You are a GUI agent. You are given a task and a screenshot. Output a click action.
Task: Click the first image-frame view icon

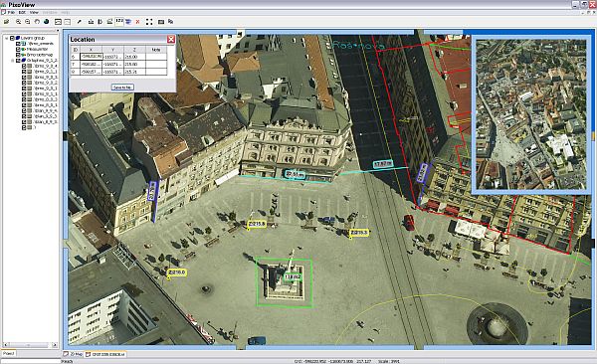(58, 22)
